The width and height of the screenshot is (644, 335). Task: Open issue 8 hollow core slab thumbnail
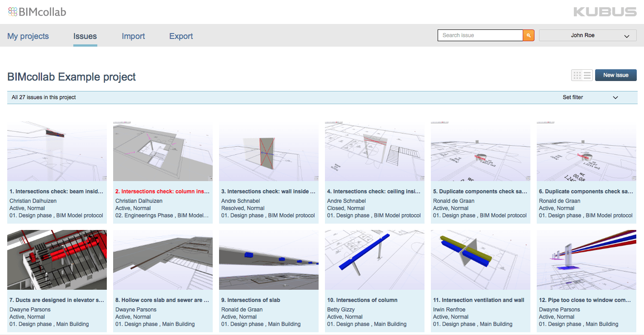163,260
